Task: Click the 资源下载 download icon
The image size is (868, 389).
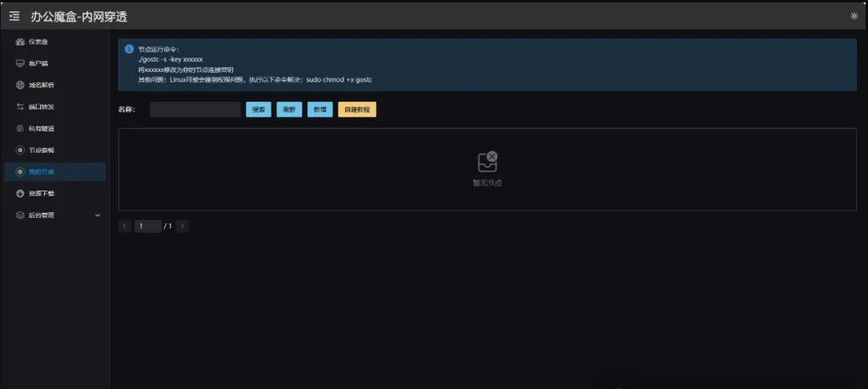Action: pos(21,194)
